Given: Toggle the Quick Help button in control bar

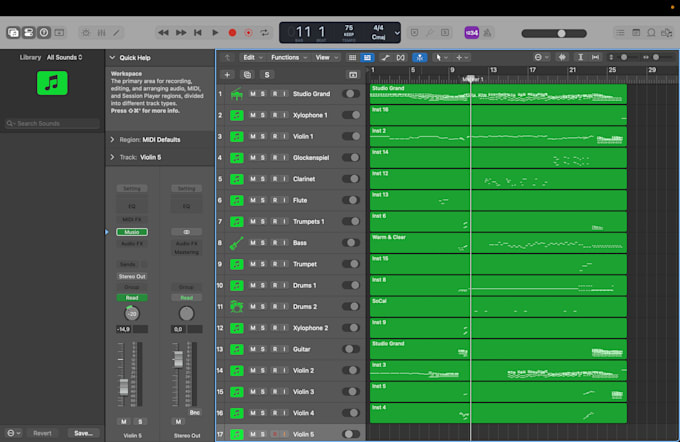Looking at the screenshot, I should point(44,33).
